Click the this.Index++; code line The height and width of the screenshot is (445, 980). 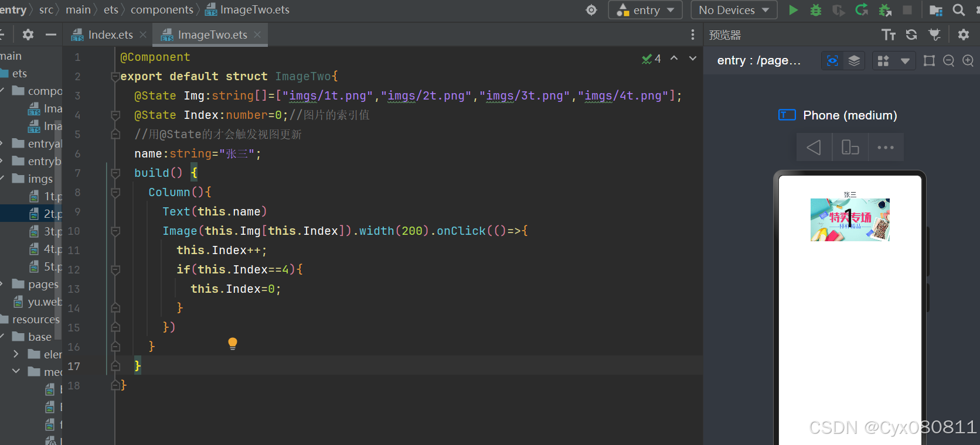click(x=222, y=250)
